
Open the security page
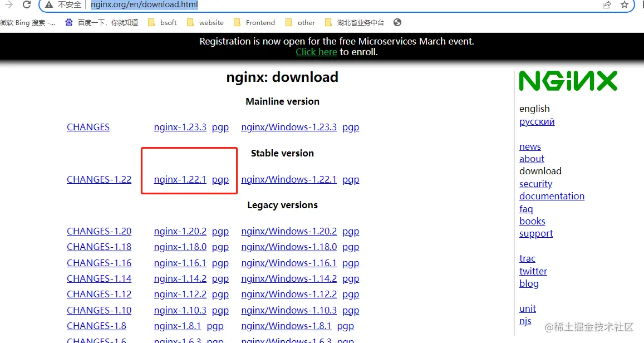(x=535, y=184)
